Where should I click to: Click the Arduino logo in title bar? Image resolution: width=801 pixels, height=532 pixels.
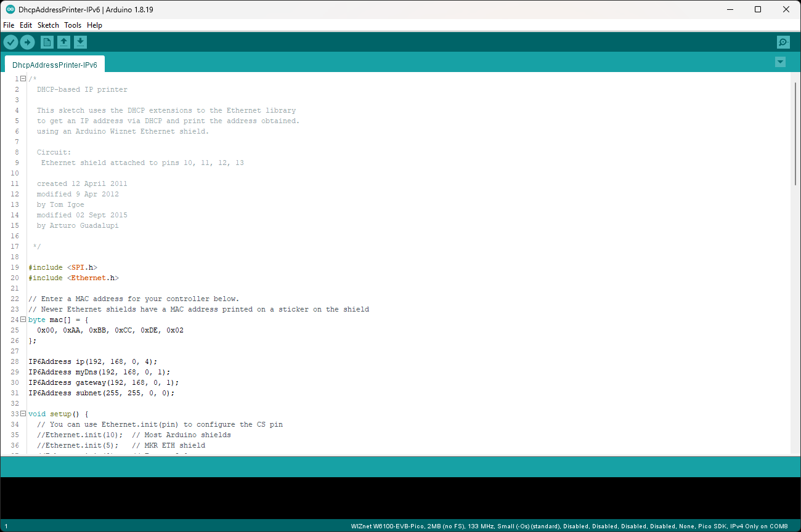point(10,9)
